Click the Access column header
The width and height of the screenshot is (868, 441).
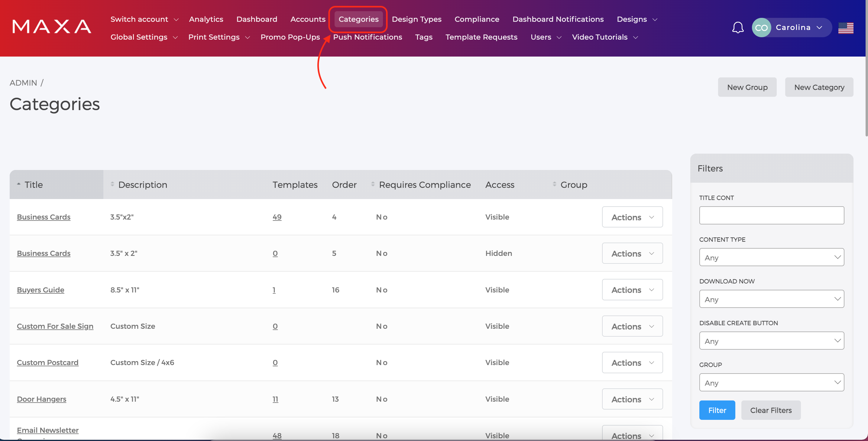coord(500,185)
